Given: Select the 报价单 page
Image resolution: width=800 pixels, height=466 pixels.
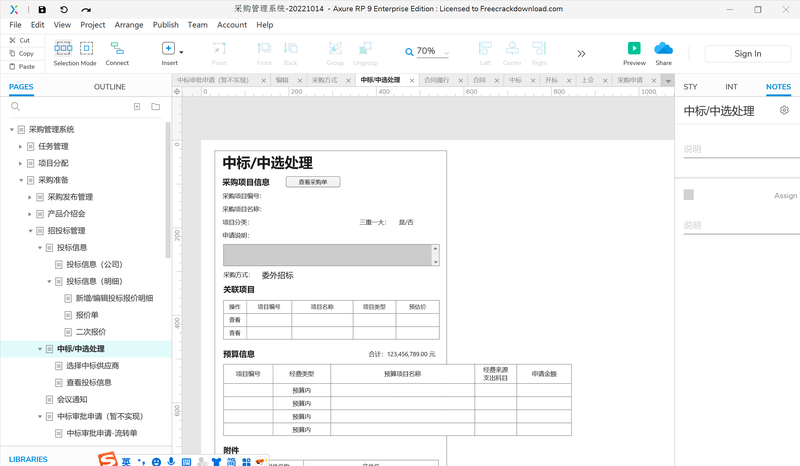Looking at the screenshot, I should [x=87, y=315].
